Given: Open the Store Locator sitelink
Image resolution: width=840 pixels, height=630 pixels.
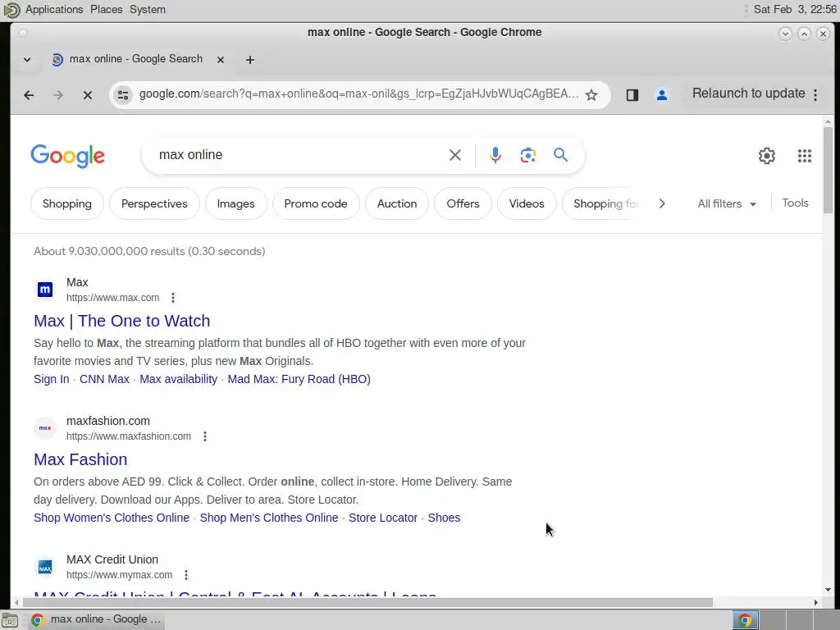Looking at the screenshot, I should (383, 518).
